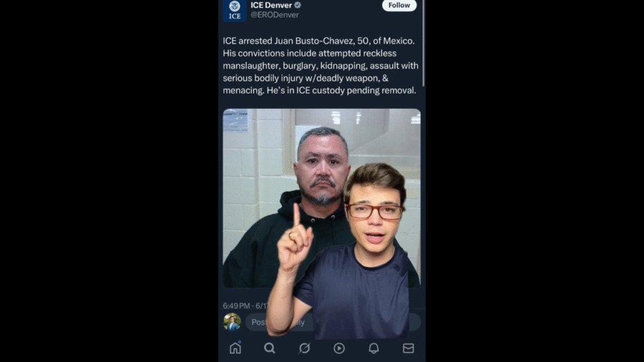Click the scrollbar at the post's right edge
The image size is (644, 362).
click(x=423, y=43)
